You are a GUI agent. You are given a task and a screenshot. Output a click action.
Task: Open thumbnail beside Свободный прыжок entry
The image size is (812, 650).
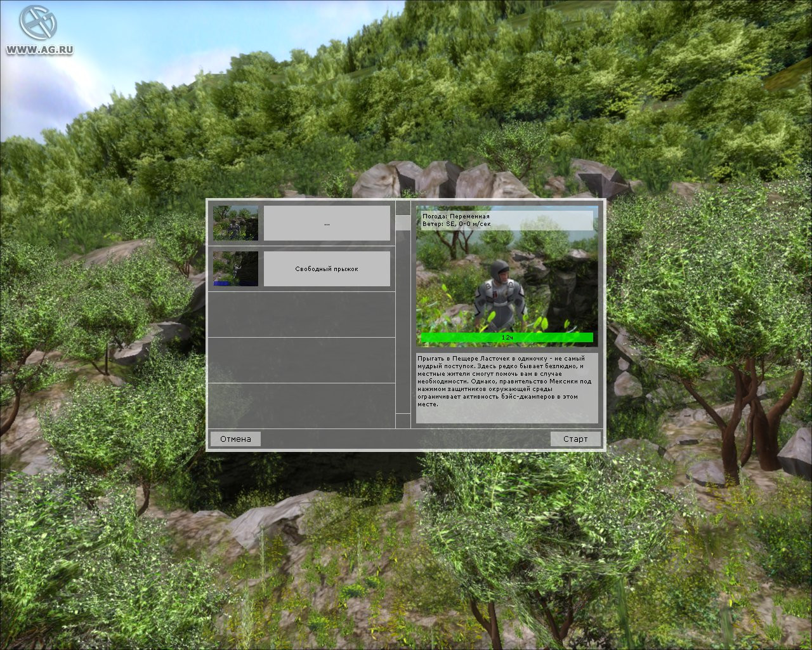235,269
